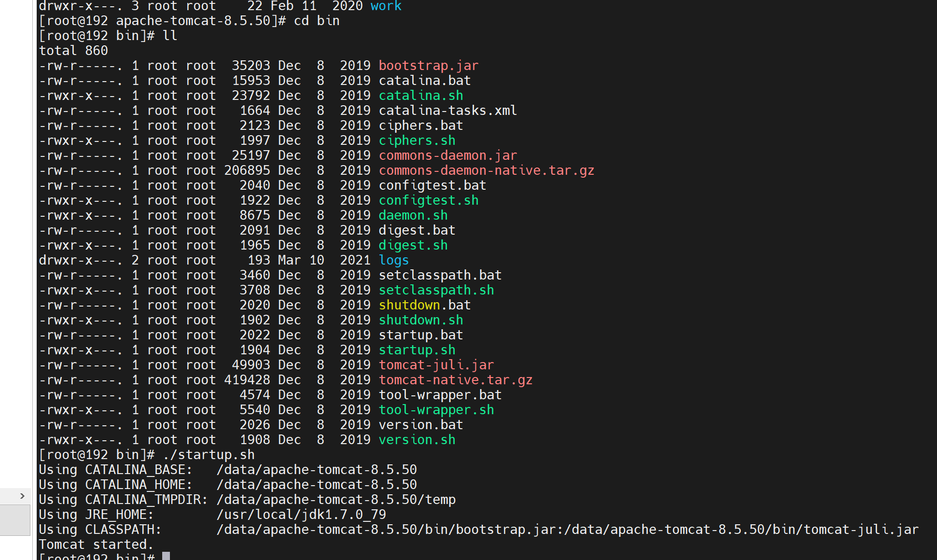Click the startup.sh file name in listing
937x560 pixels.
[417, 350]
